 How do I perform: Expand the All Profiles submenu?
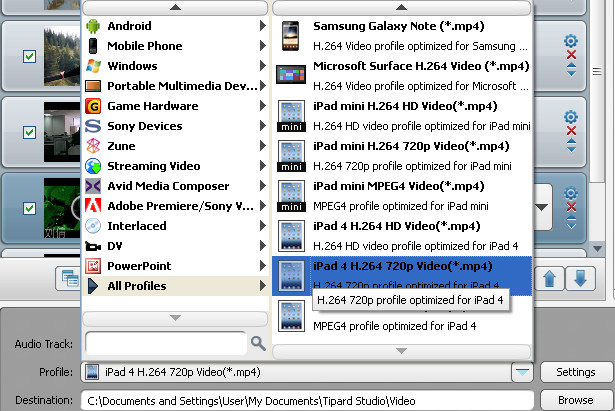click(x=262, y=286)
